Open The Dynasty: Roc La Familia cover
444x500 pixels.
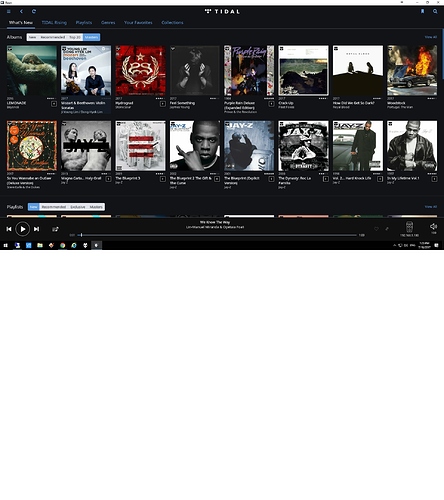303,146
